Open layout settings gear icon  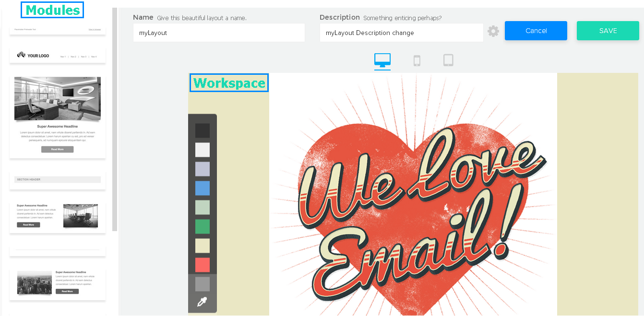pyautogui.click(x=493, y=32)
